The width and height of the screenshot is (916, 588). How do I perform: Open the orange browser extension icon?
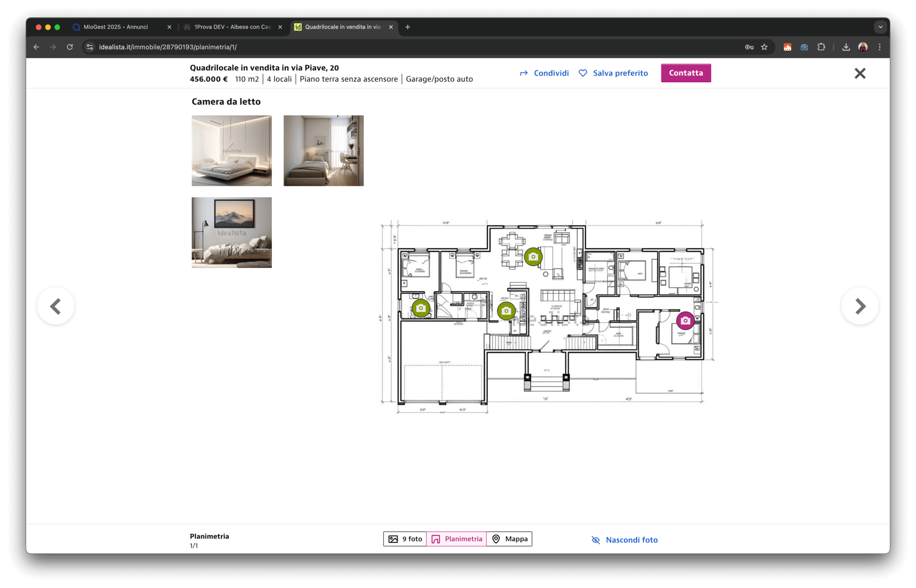[787, 47]
